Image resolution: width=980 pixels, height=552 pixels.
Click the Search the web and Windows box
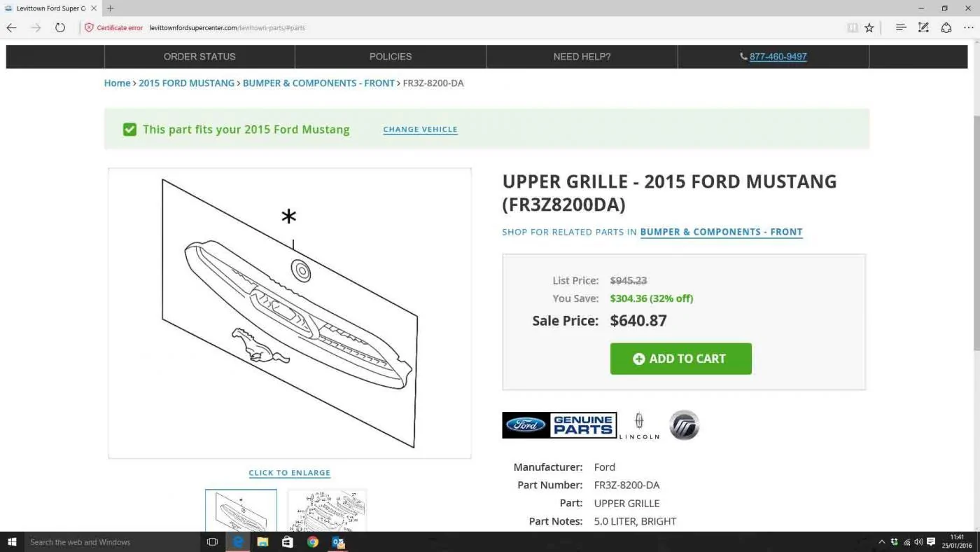pos(112,541)
